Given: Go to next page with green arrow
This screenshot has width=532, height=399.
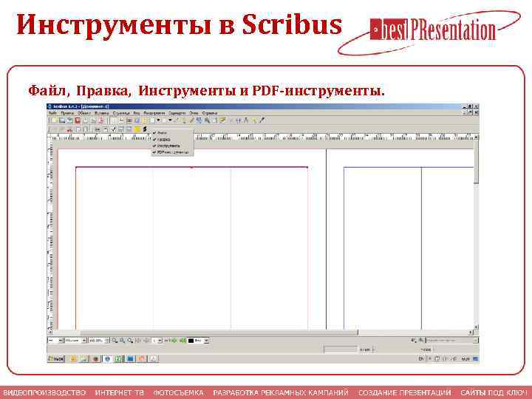Looking at the screenshot, I should (x=174, y=341).
